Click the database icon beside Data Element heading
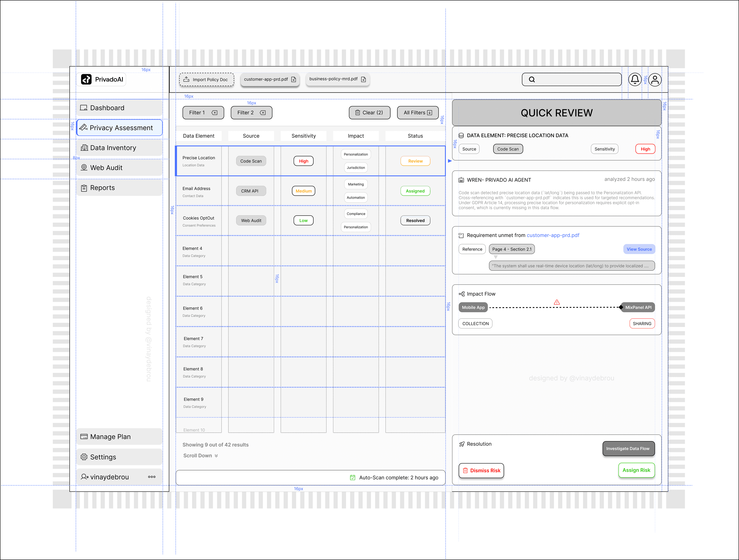The width and height of the screenshot is (739, 560). click(461, 136)
